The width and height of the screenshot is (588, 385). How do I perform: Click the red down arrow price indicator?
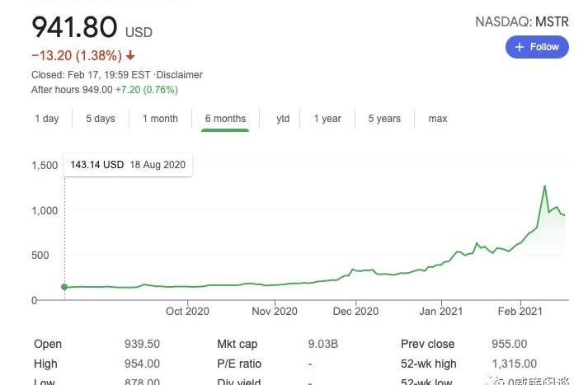point(130,56)
